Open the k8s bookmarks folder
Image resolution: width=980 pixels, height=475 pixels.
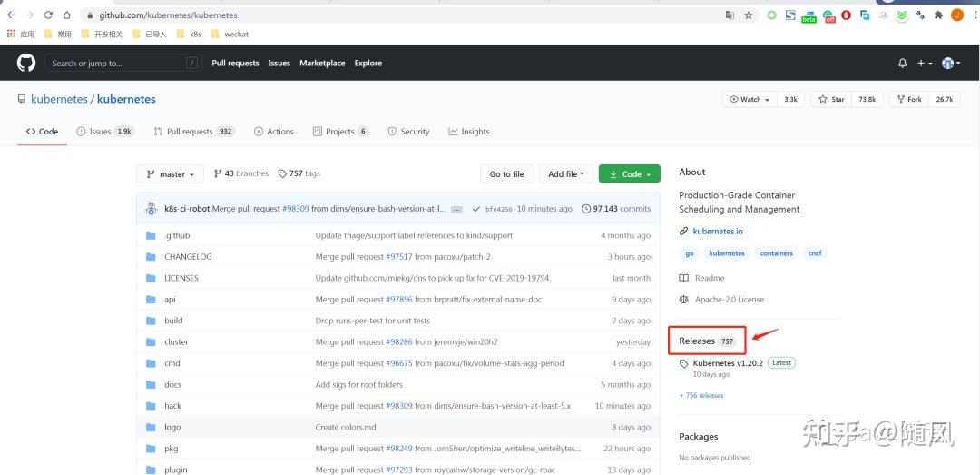189,34
